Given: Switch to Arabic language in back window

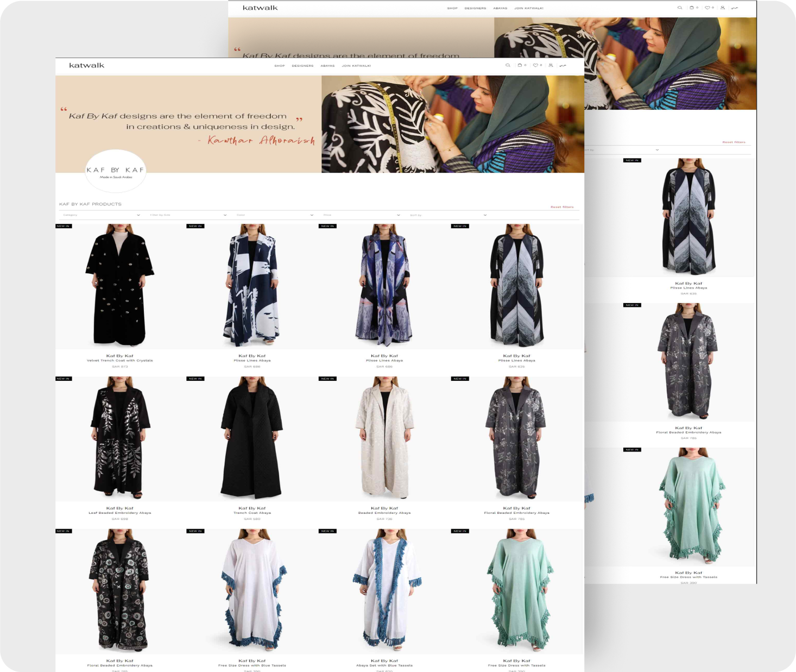Looking at the screenshot, I should point(735,8).
